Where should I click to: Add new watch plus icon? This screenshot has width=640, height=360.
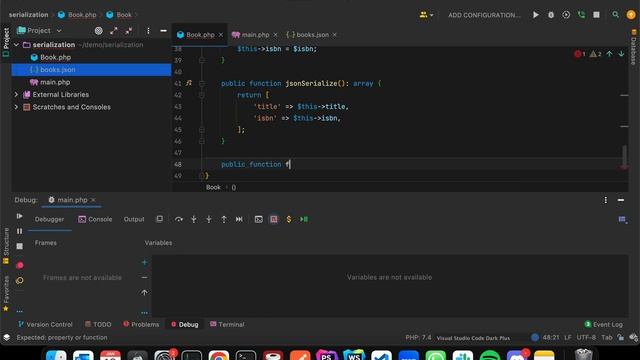[144, 262]
